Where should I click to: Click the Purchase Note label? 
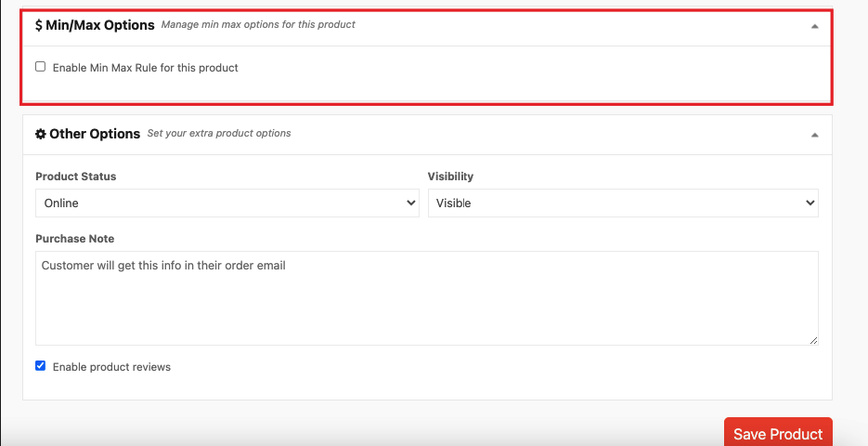pos(75,239)
